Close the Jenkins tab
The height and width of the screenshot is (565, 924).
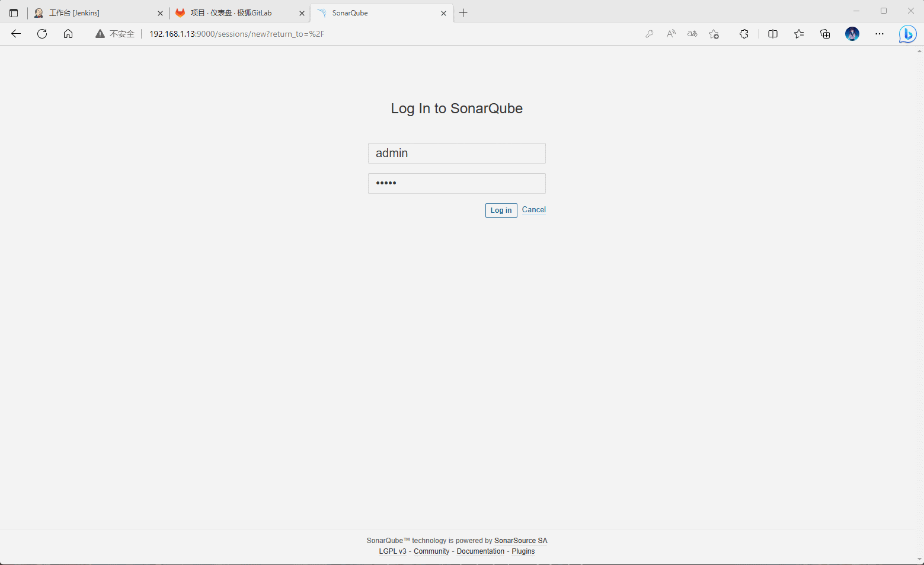(x=160, y=13)
